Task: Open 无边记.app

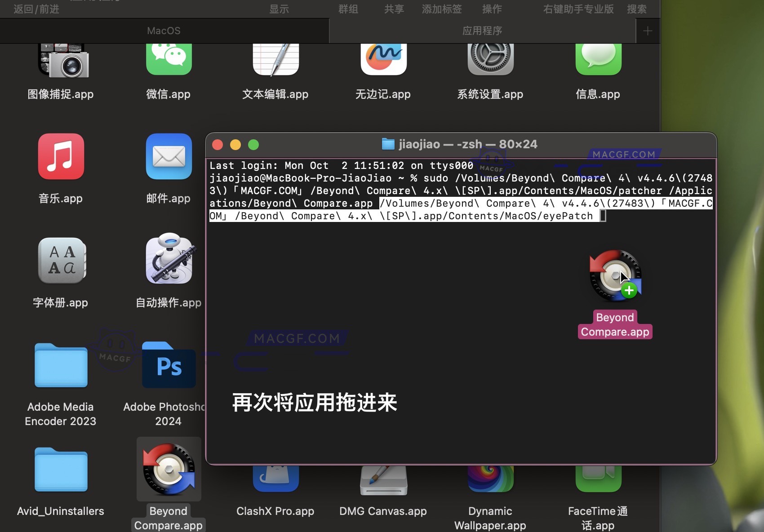Action: [383, 59]
